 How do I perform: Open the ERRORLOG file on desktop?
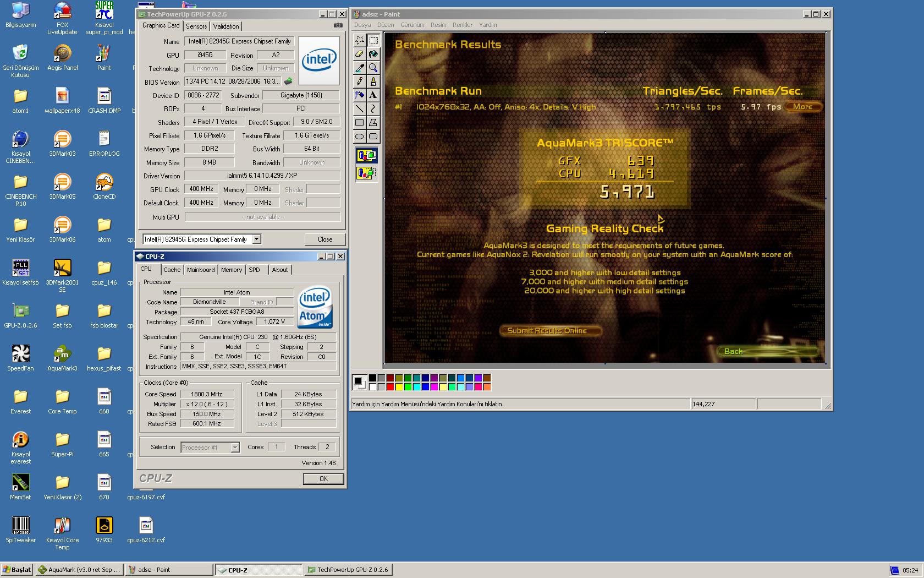point(104,143)
